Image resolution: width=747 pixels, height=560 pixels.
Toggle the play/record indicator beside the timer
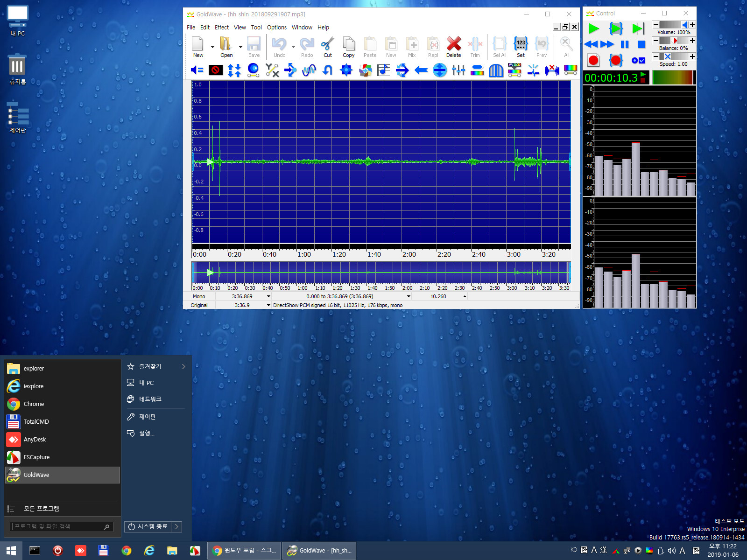(643, 77)
